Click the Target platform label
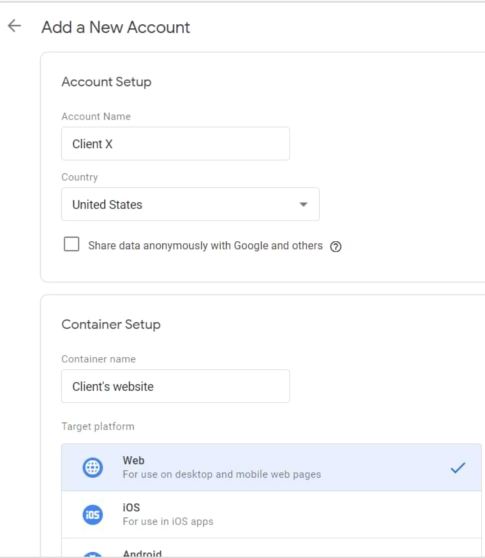 pyautogui.click(x=98, y=426)
